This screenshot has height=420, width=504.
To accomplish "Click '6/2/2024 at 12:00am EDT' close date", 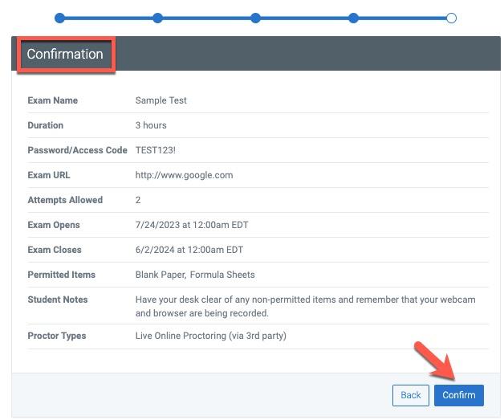I will (189, 250).
